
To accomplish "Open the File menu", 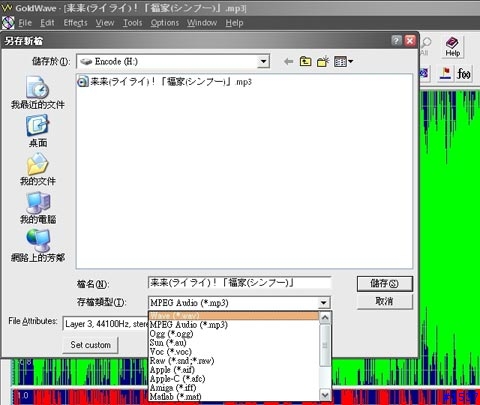I will (25, 23).
